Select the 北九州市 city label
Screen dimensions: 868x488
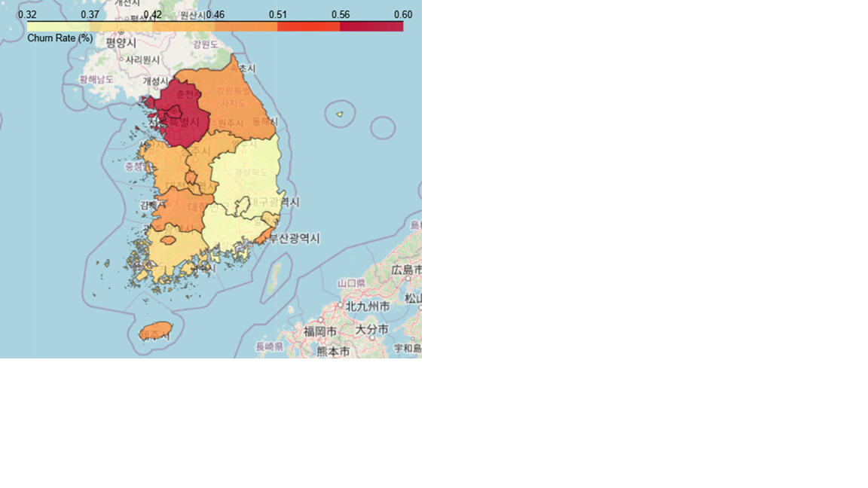[368, 306]
